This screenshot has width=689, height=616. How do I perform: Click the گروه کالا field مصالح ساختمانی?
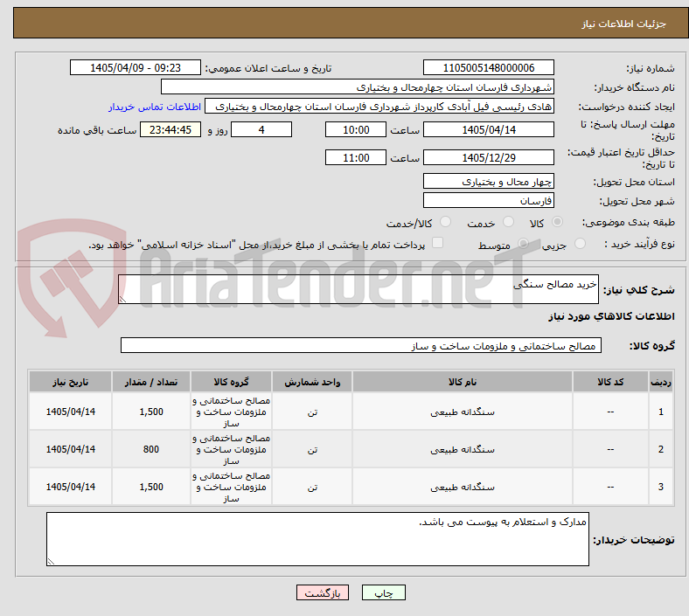[x=361, y=345]
